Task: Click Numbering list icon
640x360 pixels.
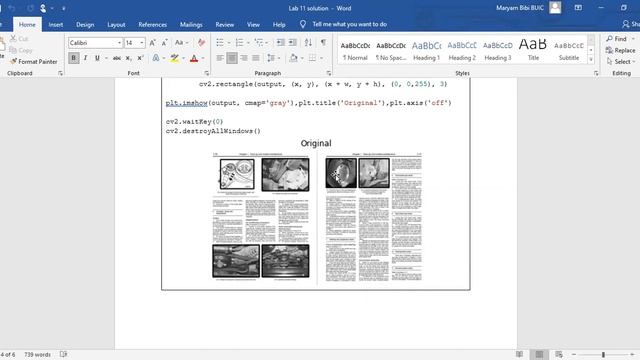Action: click(240, 42)
